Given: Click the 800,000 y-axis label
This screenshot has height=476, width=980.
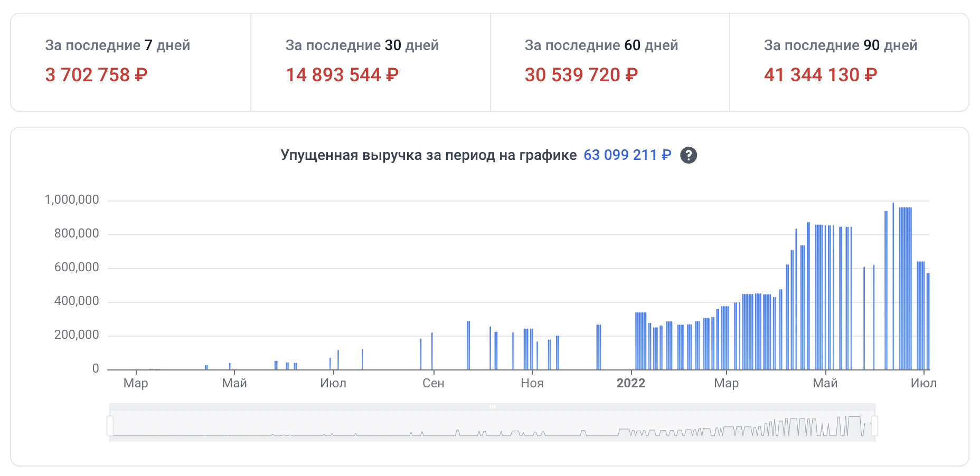Looking at the screenshot, I should coord(77,233).
